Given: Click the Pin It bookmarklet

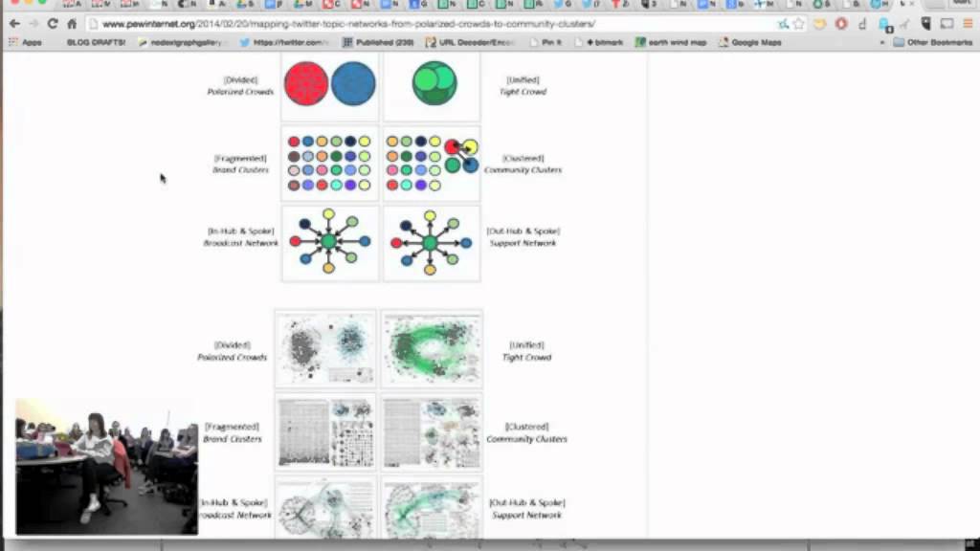Looking at the screenshot, I should pos(546,42).
